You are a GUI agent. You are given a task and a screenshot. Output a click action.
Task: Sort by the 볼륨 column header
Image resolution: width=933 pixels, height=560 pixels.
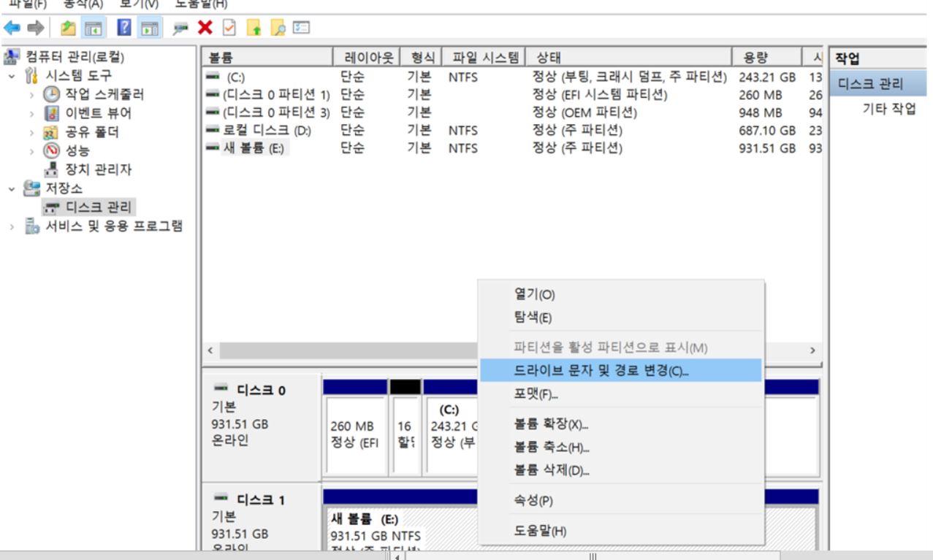point(267,58)
